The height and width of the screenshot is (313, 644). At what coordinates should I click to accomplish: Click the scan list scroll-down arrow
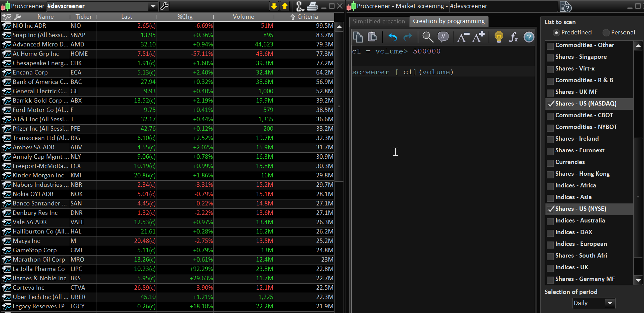[x=638, y=280]
